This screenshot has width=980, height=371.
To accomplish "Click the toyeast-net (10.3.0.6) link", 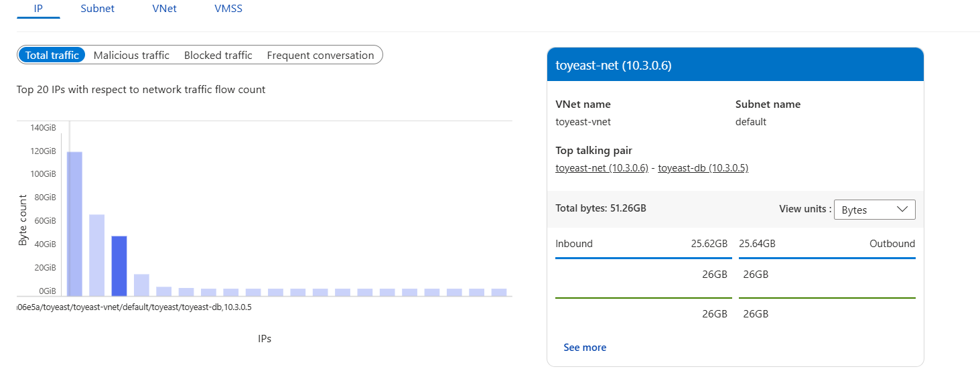I will click(602, 168).
